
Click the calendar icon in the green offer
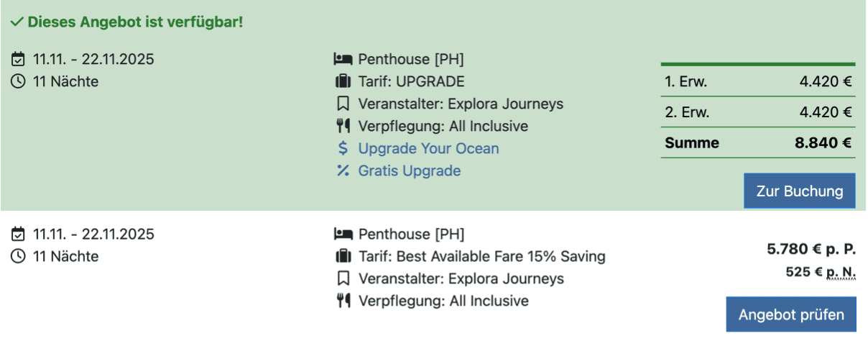coord(19,59)
